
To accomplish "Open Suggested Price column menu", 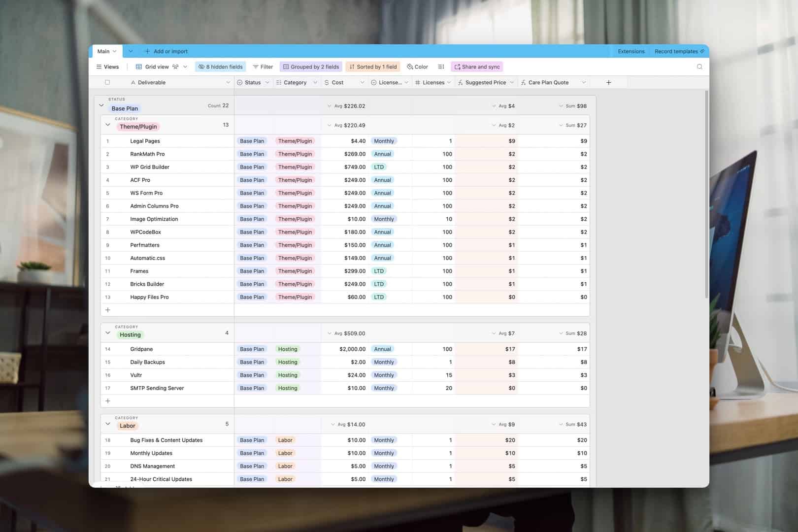I will [512, 82].
